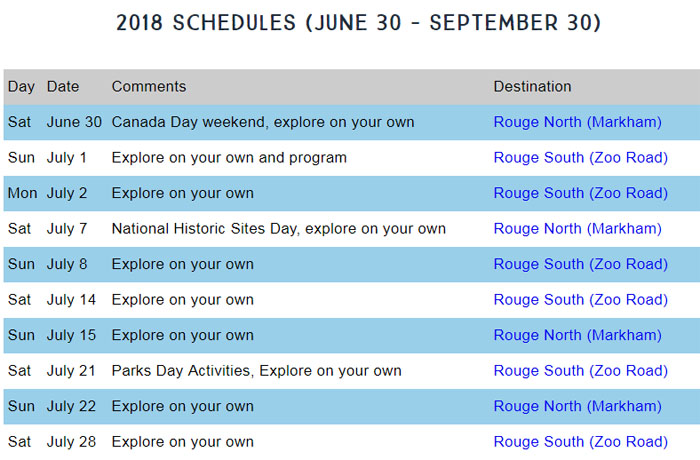This screenshot has width=700, height=460.
Task: Follow Rouge North (Markham) link for July 7
Action: point(577,229)
